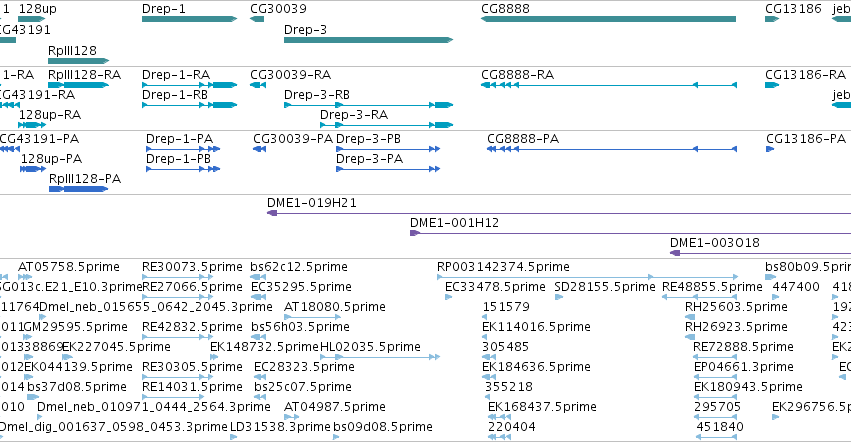Open the RE30073.5prime EST label
Image resolution: width=851 pixels, height=442 pixels.
pos(192,267)
